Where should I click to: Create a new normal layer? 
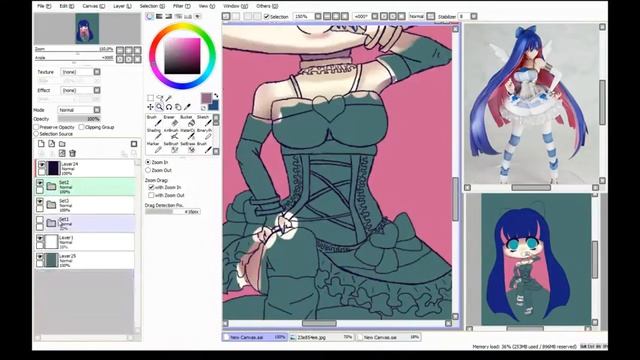point(41,144)
